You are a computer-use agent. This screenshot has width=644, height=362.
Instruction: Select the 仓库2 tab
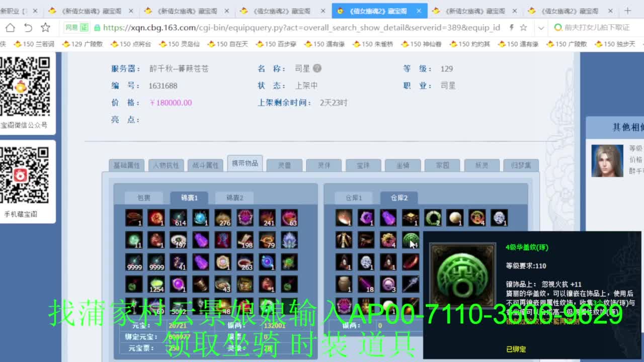coord(399,198)
